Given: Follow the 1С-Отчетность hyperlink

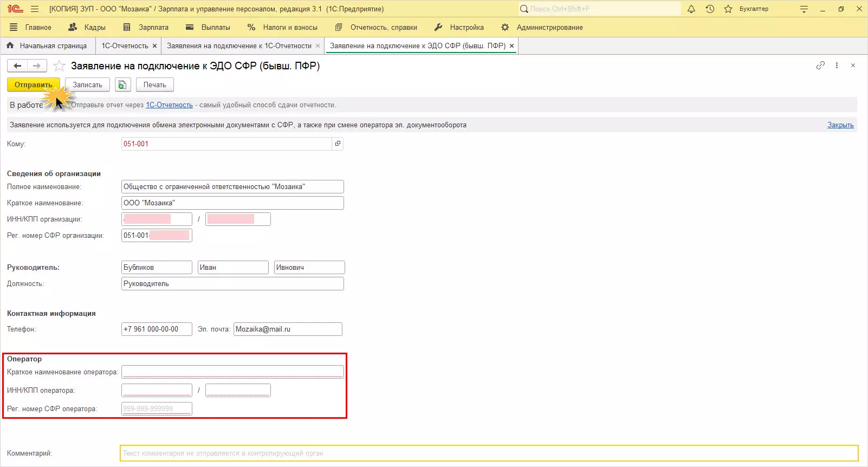Looking at the screenshot, I should [169, 105].
